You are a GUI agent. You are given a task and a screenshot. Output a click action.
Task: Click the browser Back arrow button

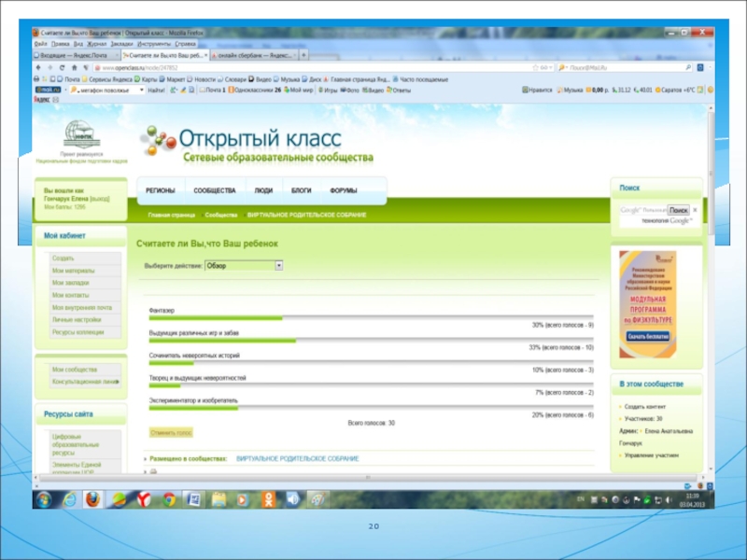click(38, 67)
